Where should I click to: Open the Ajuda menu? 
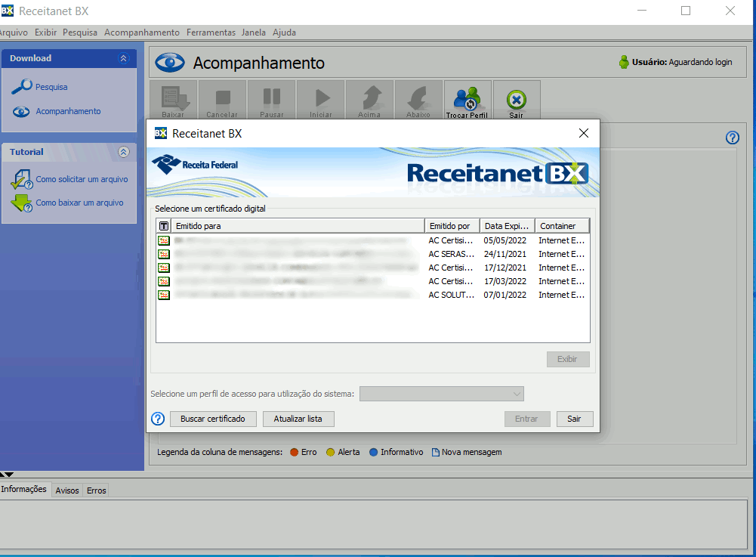coord(285,32)
